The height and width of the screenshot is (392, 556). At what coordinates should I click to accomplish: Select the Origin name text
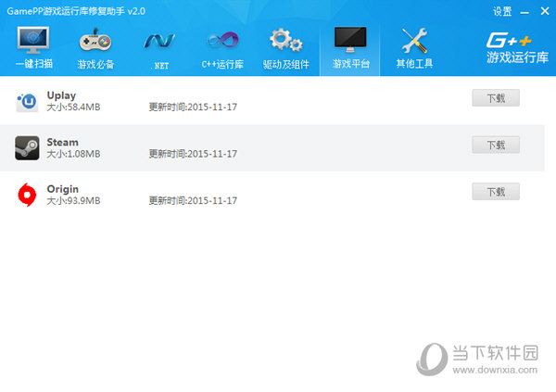click(62, 189)
